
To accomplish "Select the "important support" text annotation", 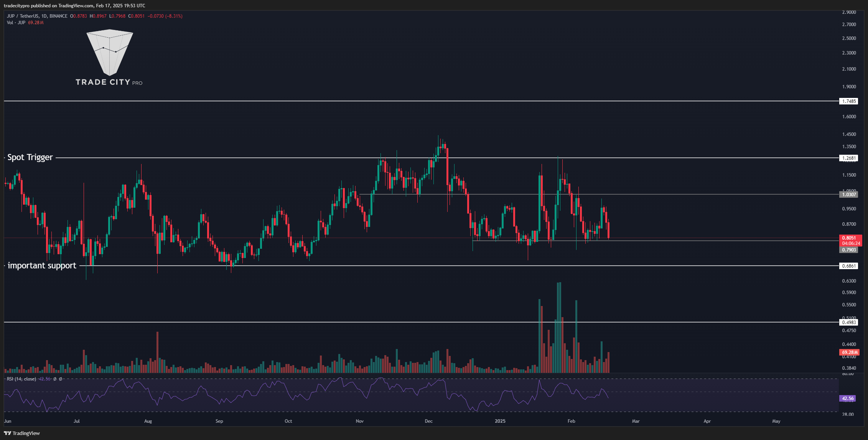I will [42, 266].
